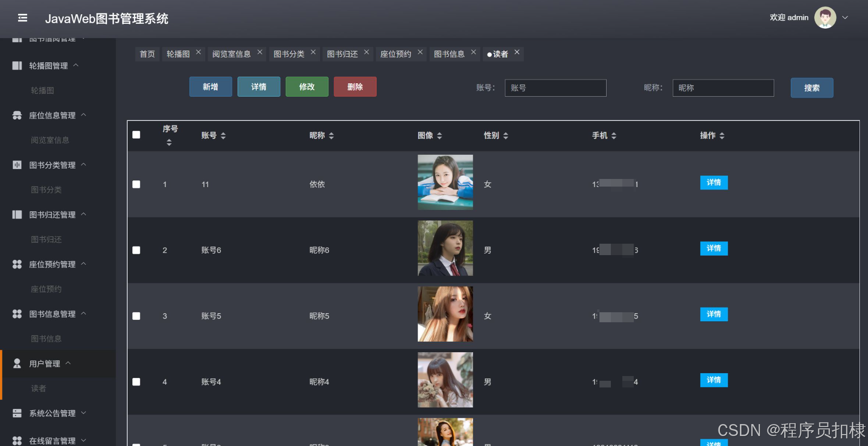Click the 图书信息管理 sidebar icon
The height and width of the screenshot is (446, 868).
(17, 314)
